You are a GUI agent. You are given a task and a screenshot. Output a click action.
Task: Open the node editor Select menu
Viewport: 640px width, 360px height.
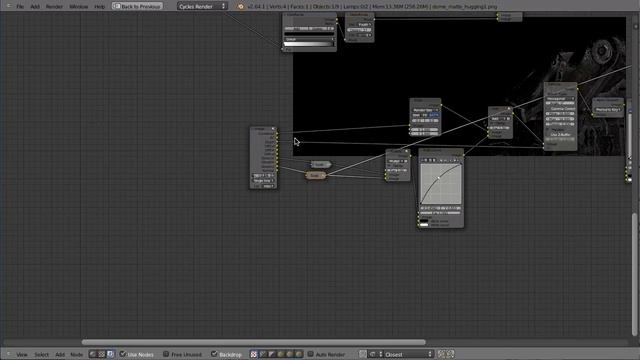(41, 354)
